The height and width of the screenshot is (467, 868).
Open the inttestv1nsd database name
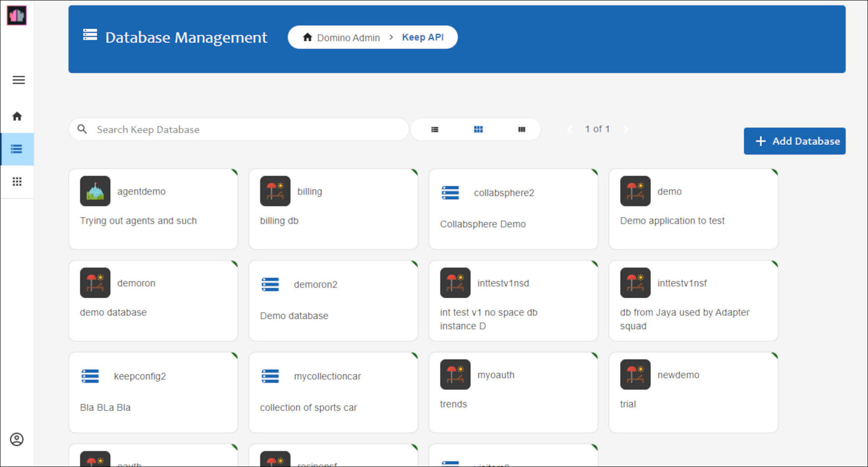coord(503,283)
